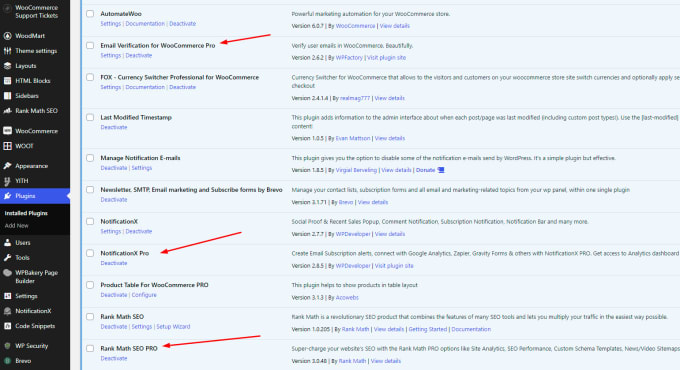Click the Plugins plug icon

pos(7,196)
